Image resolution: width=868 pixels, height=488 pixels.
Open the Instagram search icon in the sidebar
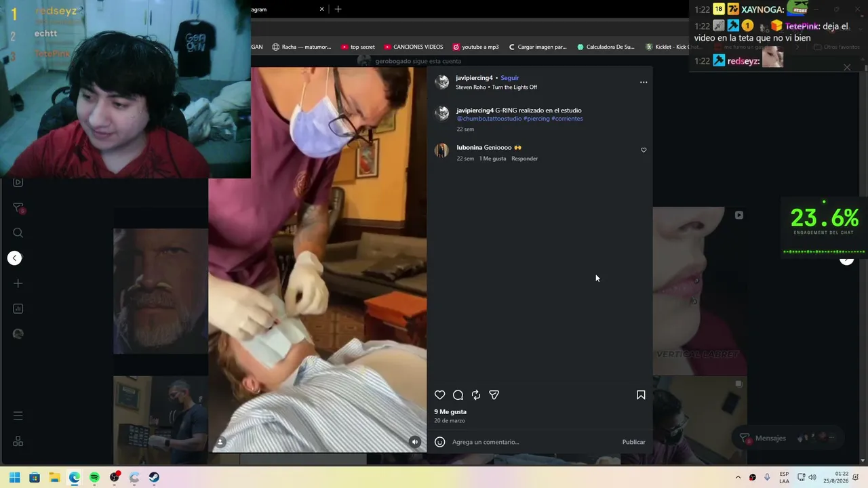pyautogui.click(x=18, y=233)
